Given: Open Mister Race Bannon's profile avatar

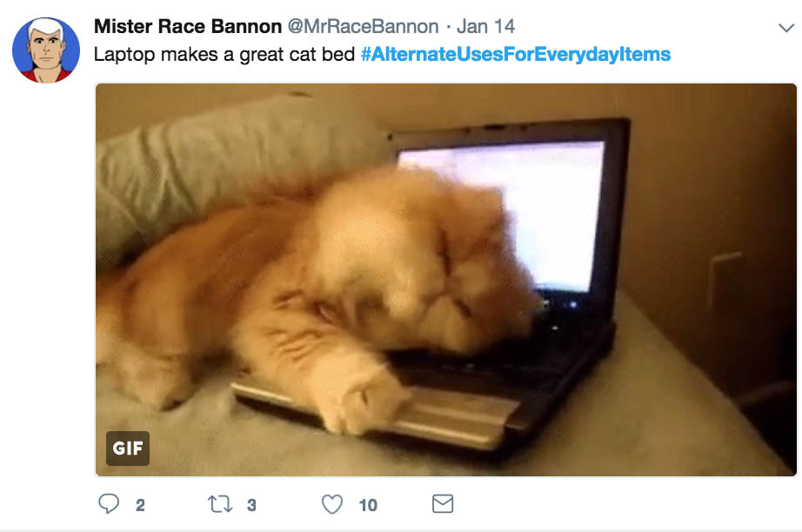Looking at the screenshot, I should click(x=46, y=50).
